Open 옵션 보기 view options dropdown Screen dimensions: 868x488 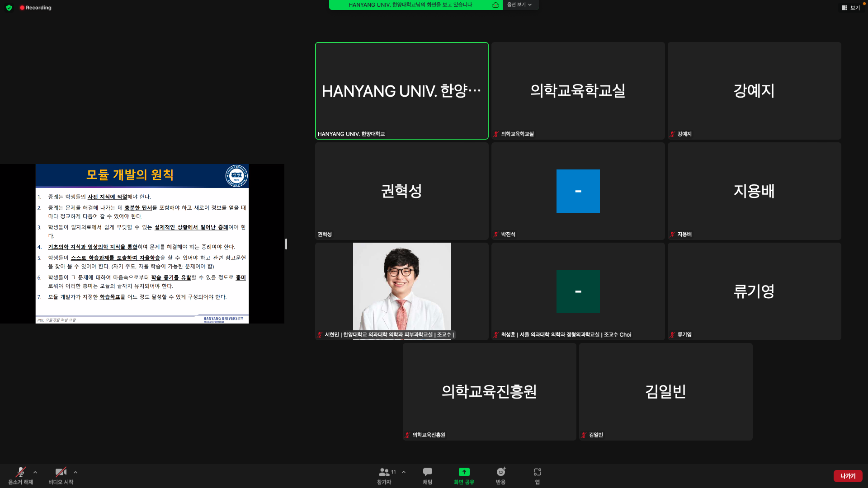click(519, 5)
